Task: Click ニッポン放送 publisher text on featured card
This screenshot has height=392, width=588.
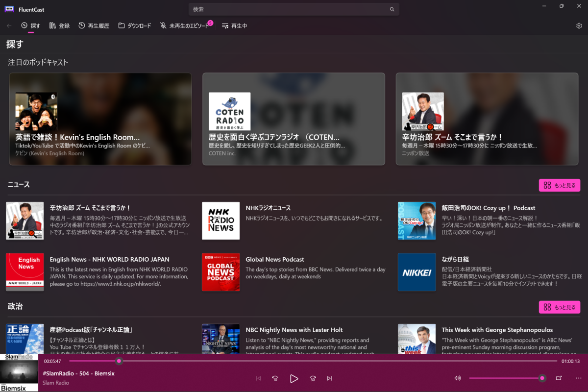Action: coord(416,153)
